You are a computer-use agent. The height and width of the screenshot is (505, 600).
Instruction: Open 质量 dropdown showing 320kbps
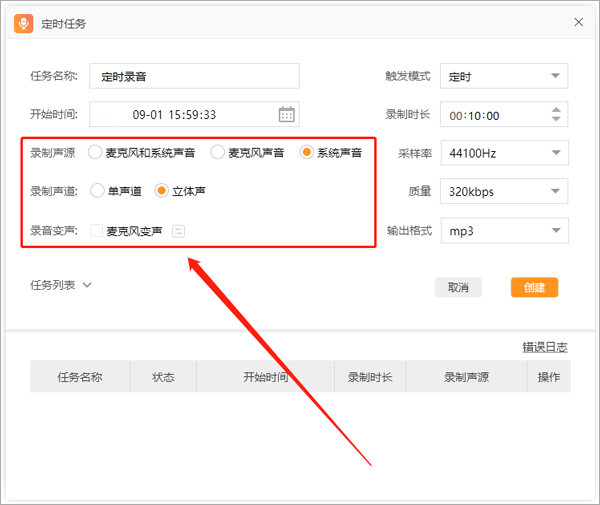(504, 191)
